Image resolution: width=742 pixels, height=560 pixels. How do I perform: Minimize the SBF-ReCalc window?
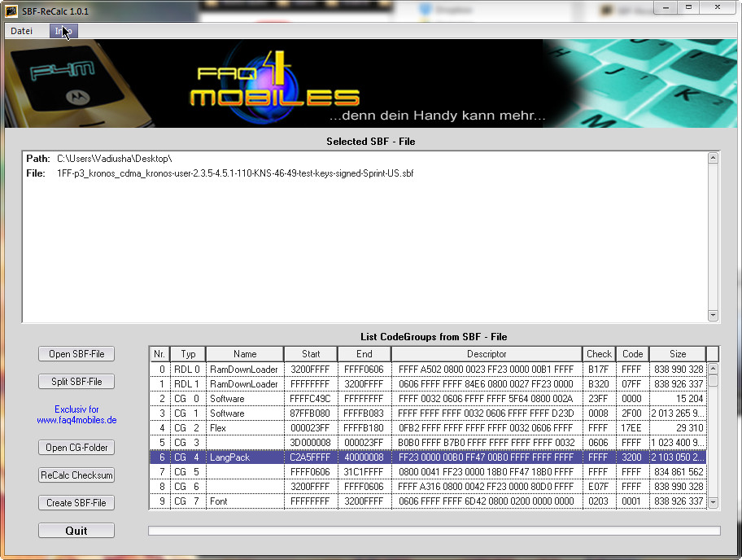[666, 7]
